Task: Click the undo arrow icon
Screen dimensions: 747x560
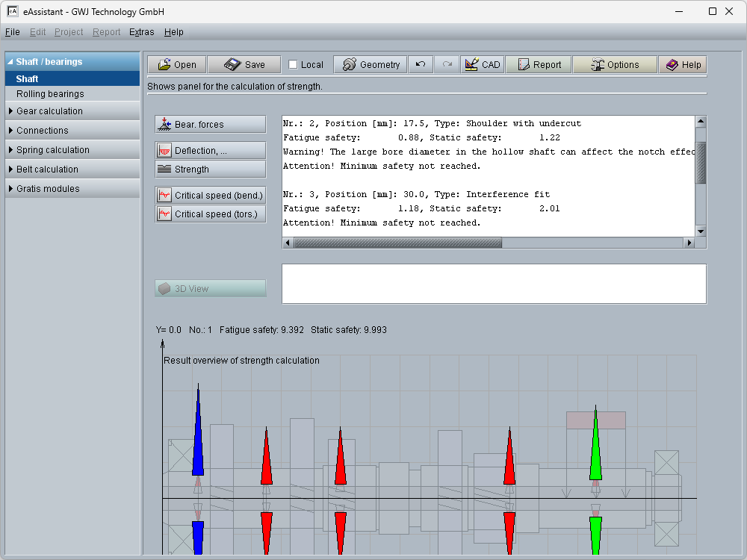Action: pyautogui.click(x=421, y=65)
